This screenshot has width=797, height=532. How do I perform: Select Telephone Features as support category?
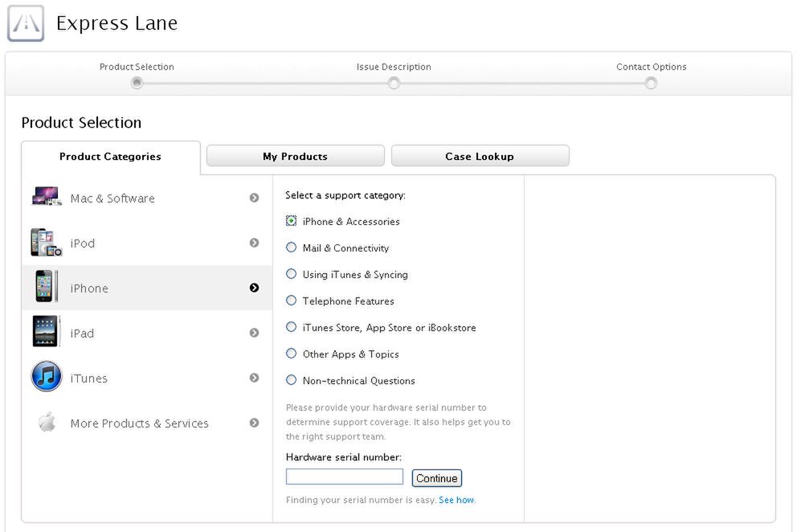tap(291, 301)
